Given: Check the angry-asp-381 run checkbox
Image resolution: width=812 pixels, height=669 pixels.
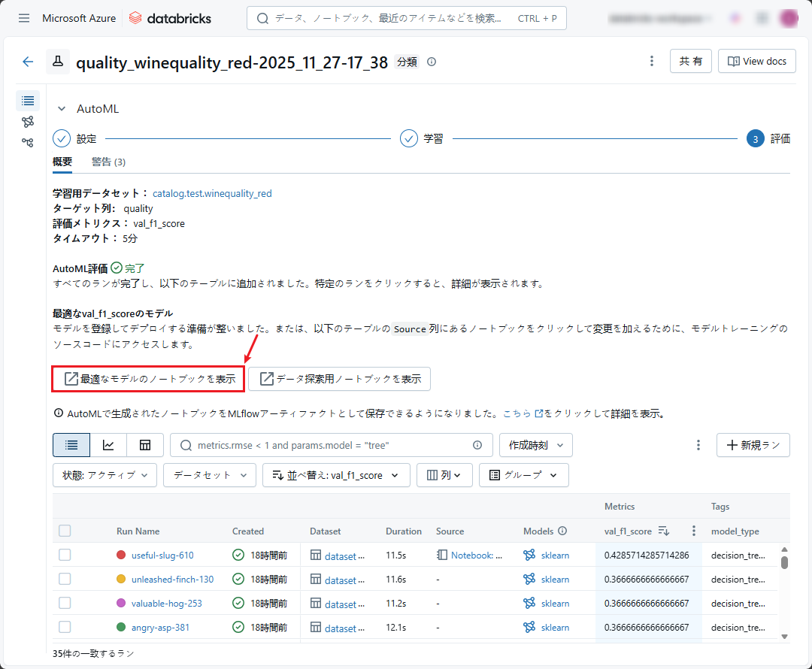Looking at the screenshot, I should [x=65, y=627].
